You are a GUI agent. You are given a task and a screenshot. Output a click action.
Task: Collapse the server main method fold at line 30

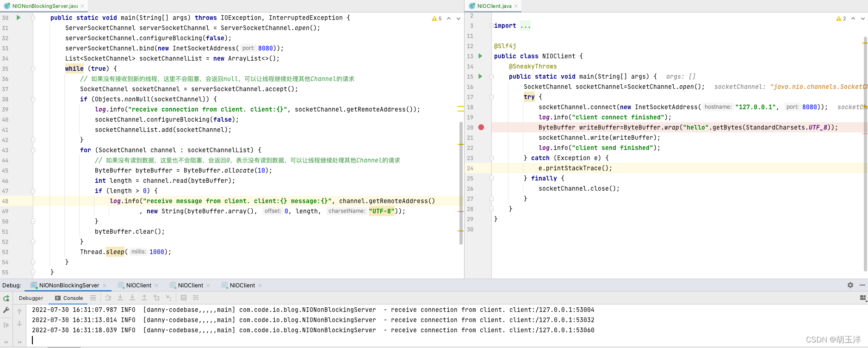tap(33, 18)
